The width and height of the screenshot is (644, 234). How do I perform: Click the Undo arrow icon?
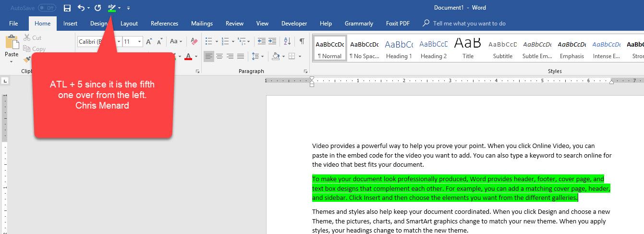pos(81,8)
